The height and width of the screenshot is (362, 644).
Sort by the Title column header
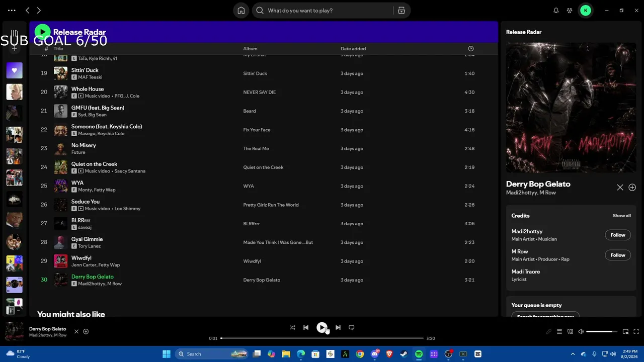point(58,49)
